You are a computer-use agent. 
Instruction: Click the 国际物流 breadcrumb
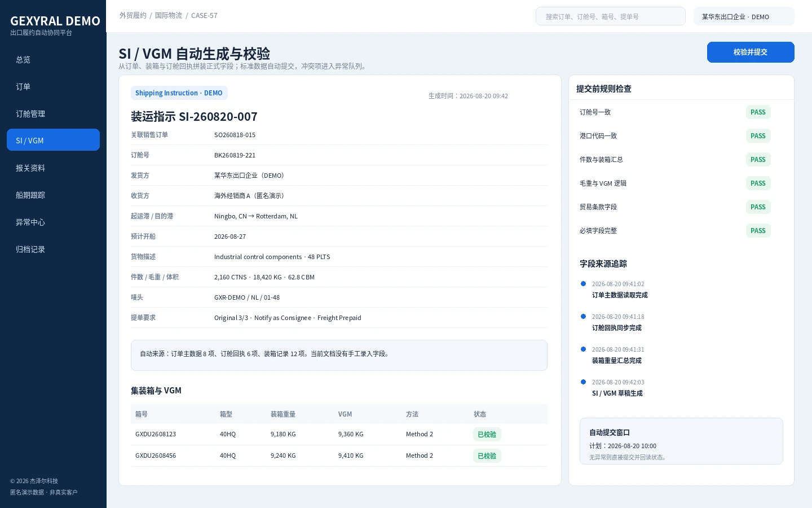click(x=169, y=16)
